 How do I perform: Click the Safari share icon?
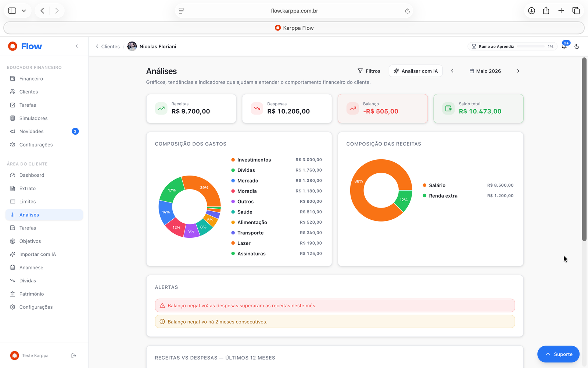coord(546,10)
